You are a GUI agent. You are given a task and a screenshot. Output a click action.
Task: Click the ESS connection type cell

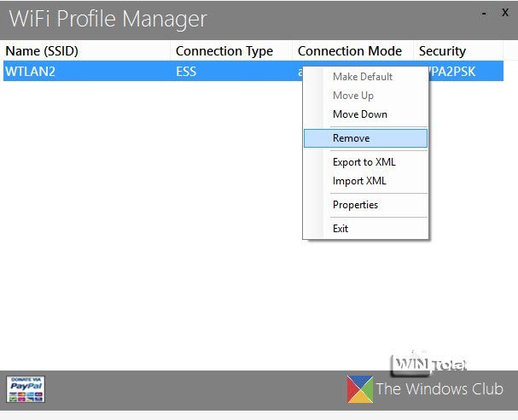click(186, 72)
